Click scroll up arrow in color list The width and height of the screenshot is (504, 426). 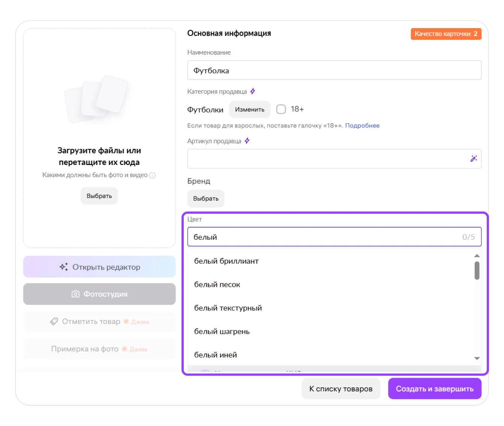click(477, 256)
